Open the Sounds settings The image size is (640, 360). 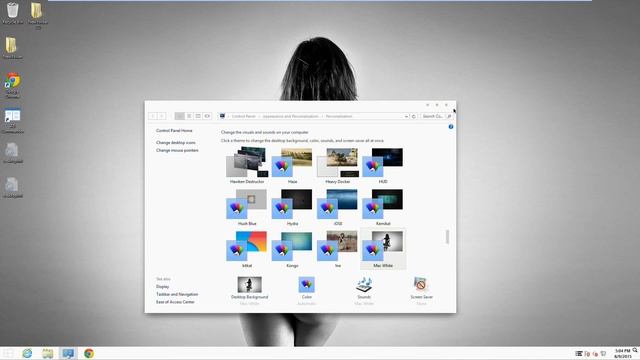[364, 291]
